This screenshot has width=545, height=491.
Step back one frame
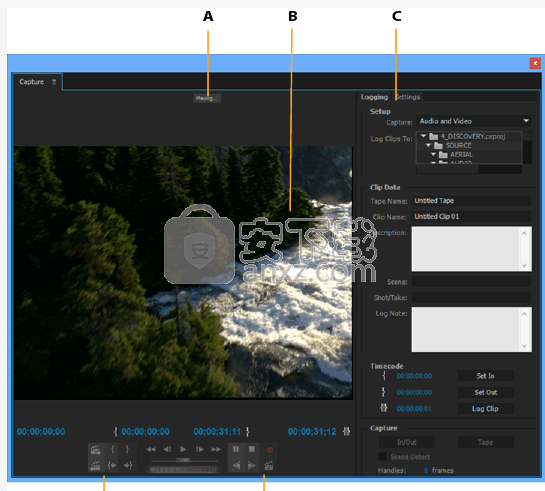[x=168, y=449]
